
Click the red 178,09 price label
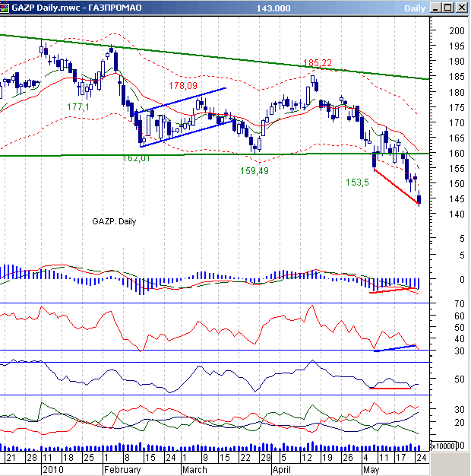coord(183,86)
